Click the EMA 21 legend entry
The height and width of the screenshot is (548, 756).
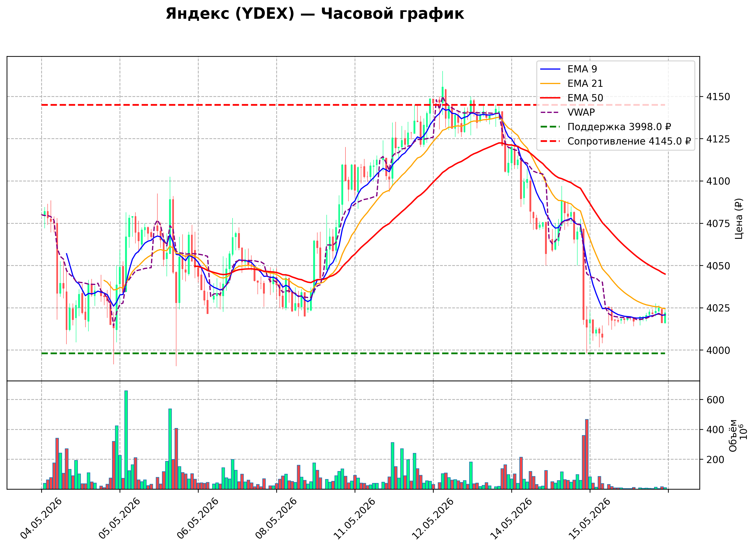(x=572, y=83)
